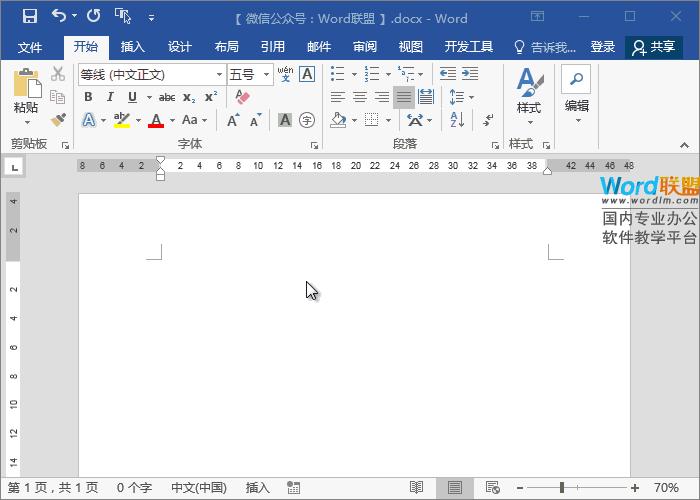Click the 共享 share button
The image size is (700, 500).
tap(654, 47)
